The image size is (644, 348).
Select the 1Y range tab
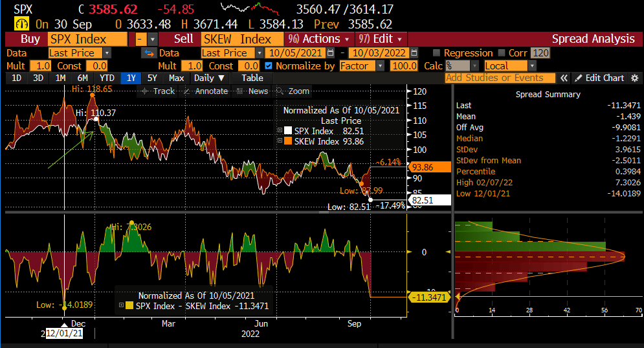[x=131, y=78]
